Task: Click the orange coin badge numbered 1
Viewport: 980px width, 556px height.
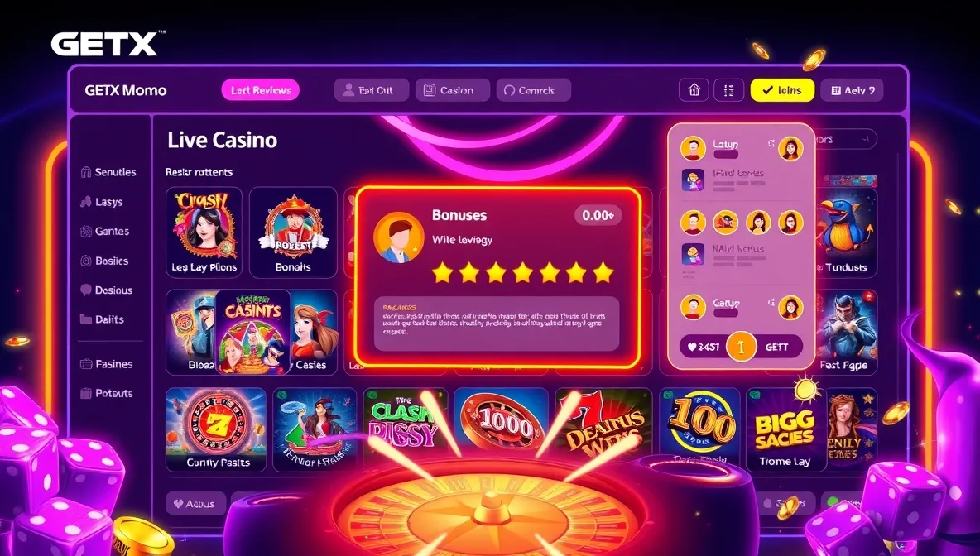Action: pos(742,347)
